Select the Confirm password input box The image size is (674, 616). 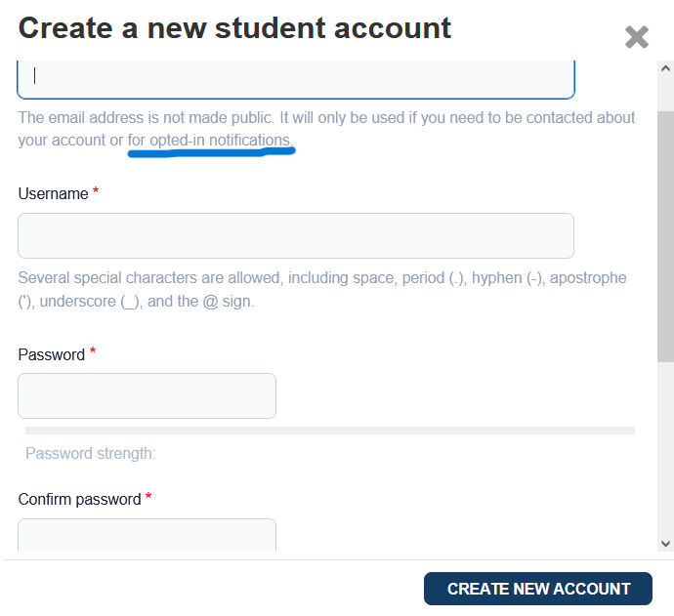tap(147, 535)
